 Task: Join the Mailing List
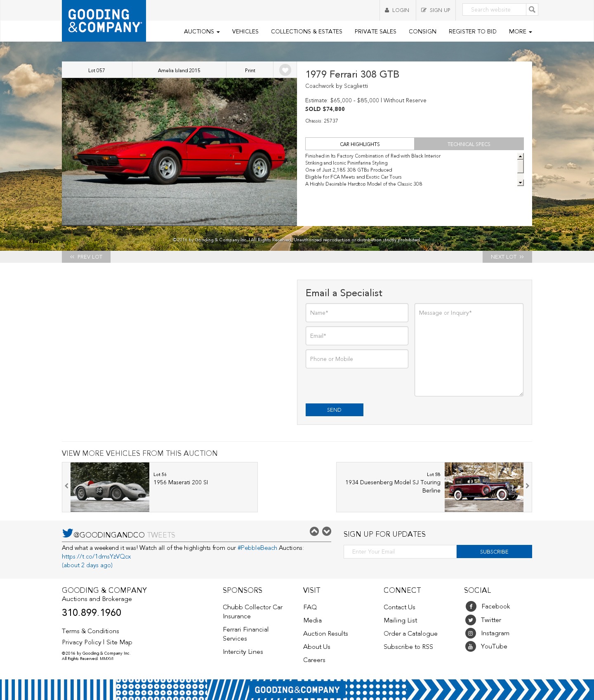401,620
